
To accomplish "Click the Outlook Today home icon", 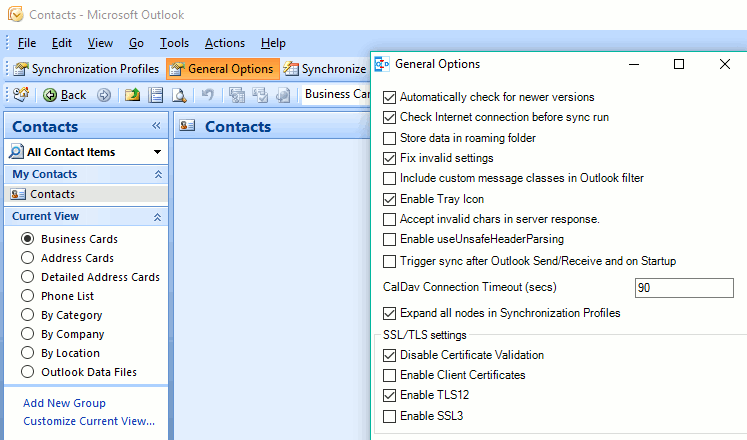I will point(21,95).
